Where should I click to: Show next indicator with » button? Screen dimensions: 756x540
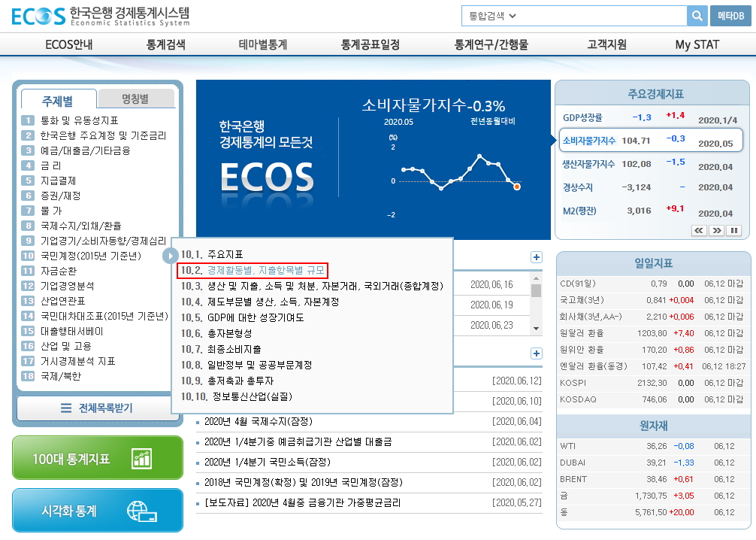717,230
